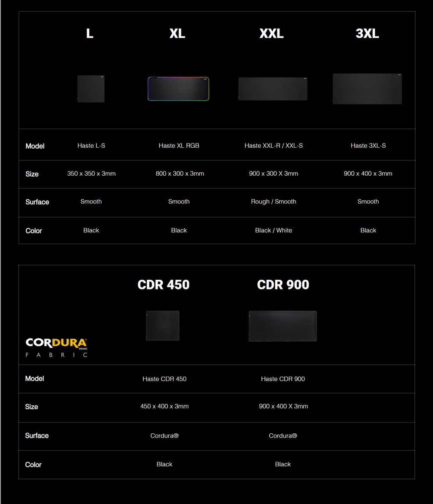The image size is (433, 504).
Task: Click the Haste XL RGB pad with glowing edges
Action: pos(178,88)
